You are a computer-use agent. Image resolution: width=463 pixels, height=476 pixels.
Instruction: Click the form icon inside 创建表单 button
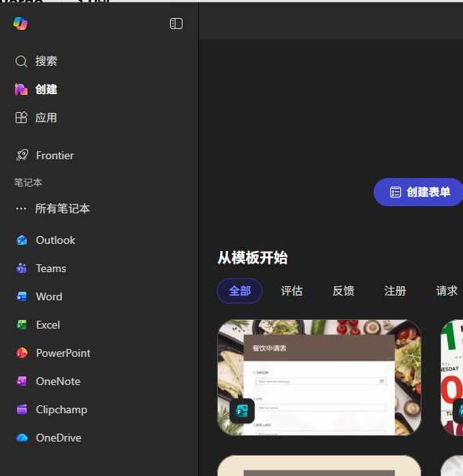[x=396, y=192]
